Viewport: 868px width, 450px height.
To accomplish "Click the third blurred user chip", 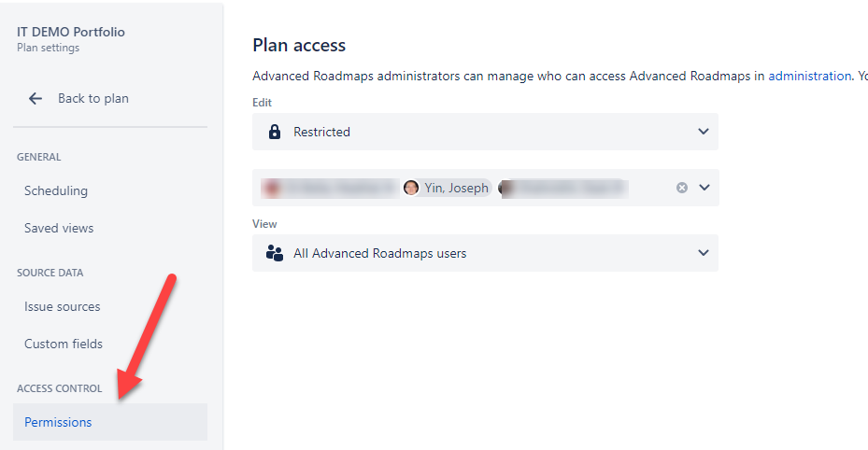I will tap(563, 188).
